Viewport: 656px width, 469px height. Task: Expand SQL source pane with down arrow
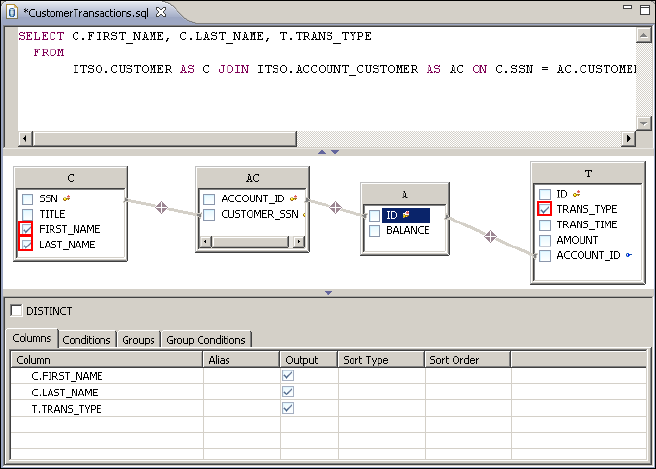tap(335, 152)
